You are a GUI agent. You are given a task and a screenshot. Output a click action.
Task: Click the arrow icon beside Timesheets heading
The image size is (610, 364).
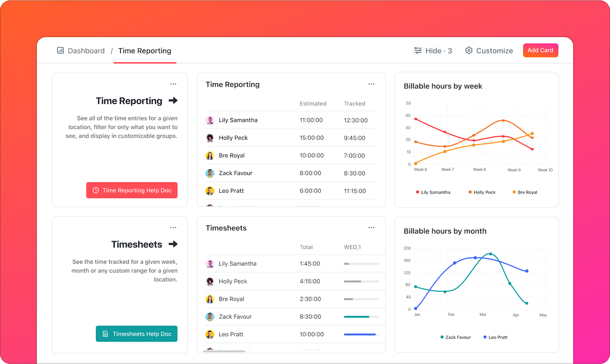(x=174, y=244)
